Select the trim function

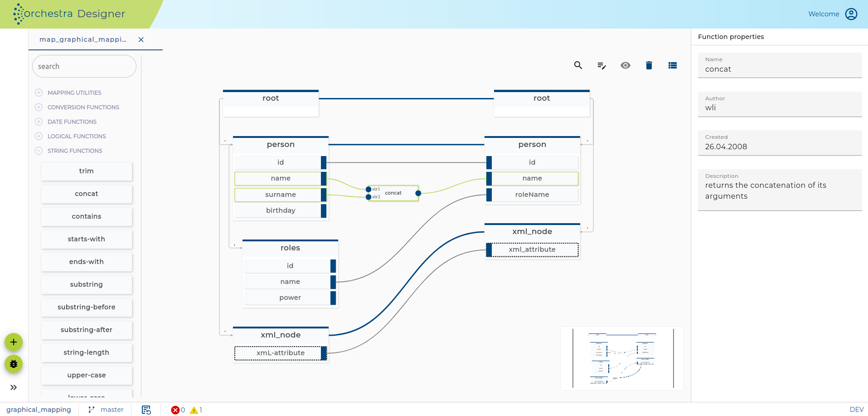[x=87, y=171]
